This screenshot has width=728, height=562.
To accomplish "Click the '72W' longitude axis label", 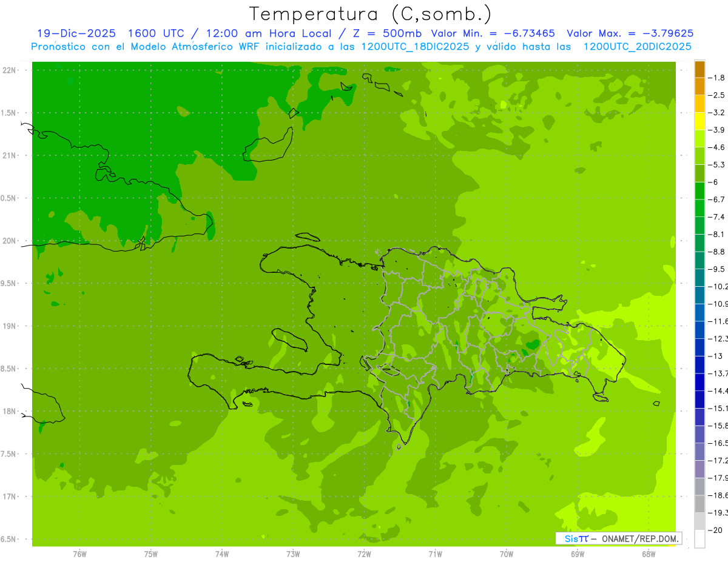I will click(364, 554).
